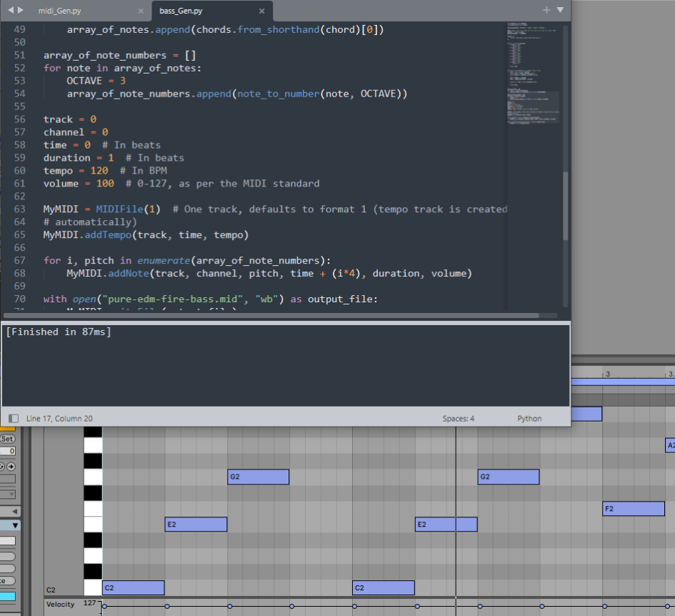Select the F2 note in piano roll
The width and height of the screenshot is (675, 616).
[x=634, y=508]
